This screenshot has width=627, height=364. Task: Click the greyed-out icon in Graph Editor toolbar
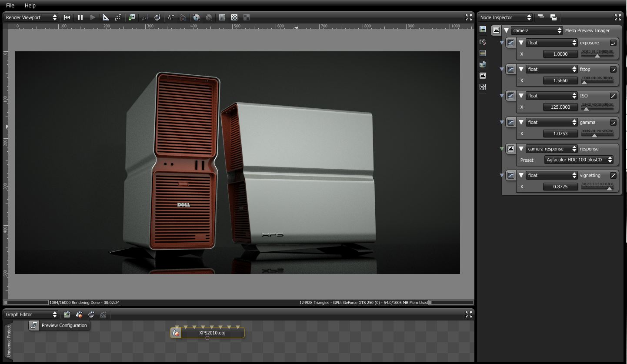pos(103,314)
